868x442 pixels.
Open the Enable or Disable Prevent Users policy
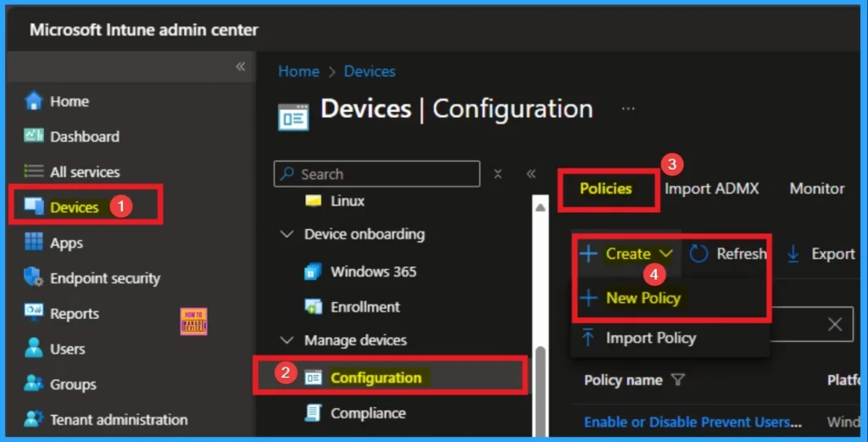point(693,422)
